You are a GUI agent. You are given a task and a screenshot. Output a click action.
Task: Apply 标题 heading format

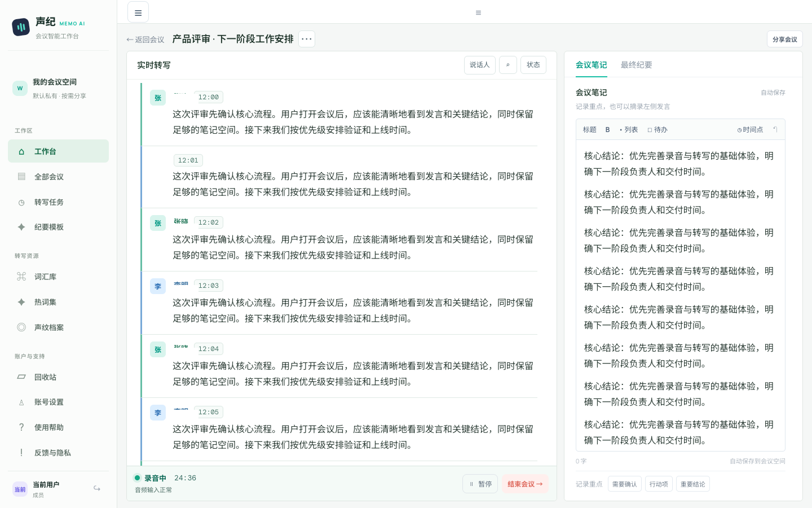pyautogui.click(x=589, y=129)
